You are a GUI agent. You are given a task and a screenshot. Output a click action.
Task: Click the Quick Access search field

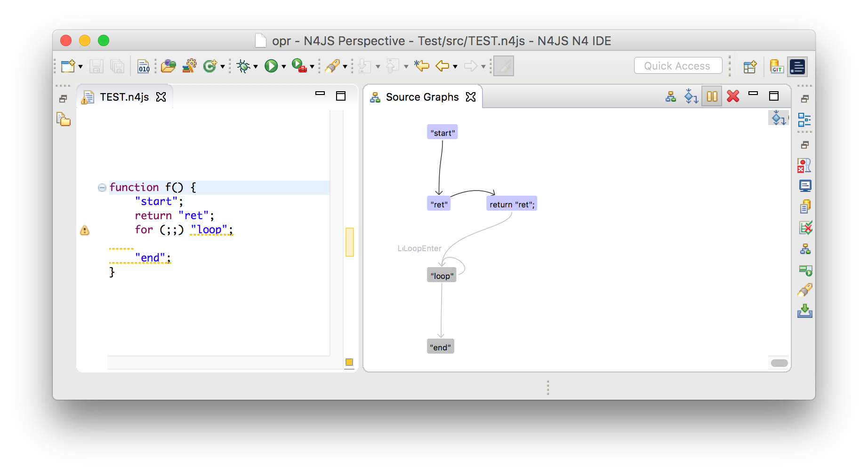(x=678, y=66)
